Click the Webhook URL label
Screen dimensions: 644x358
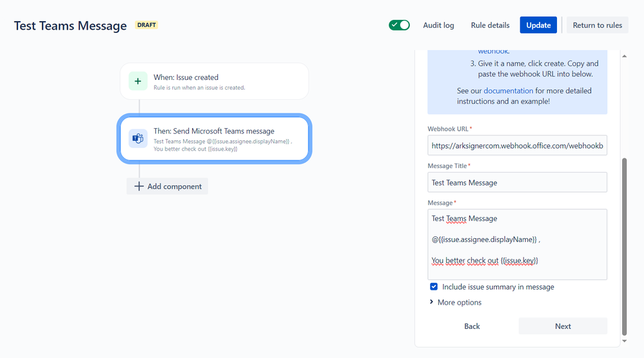pyautogui.click(x=448, y=129)
